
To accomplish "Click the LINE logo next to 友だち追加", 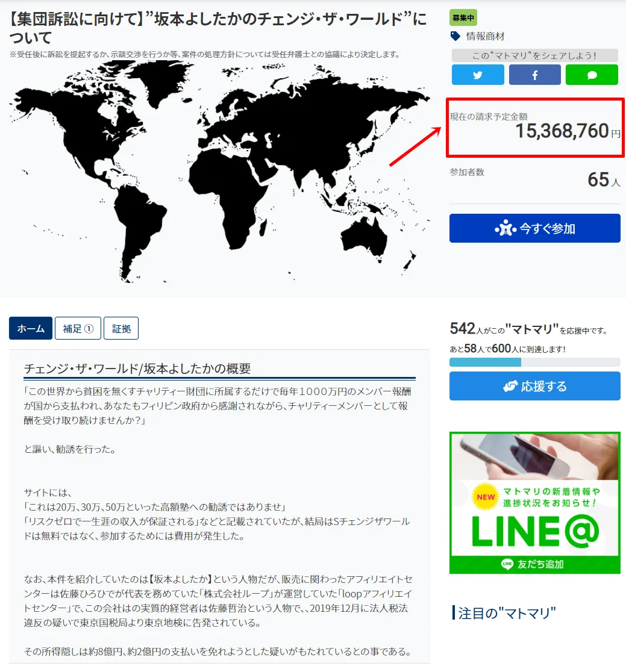I will tap(507, 564).
